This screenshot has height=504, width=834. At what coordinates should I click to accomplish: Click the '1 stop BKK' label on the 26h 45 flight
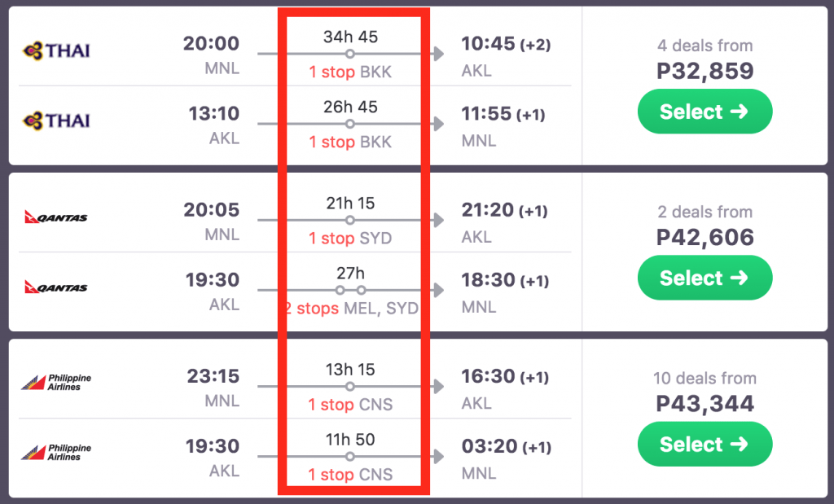coord(350,142)
